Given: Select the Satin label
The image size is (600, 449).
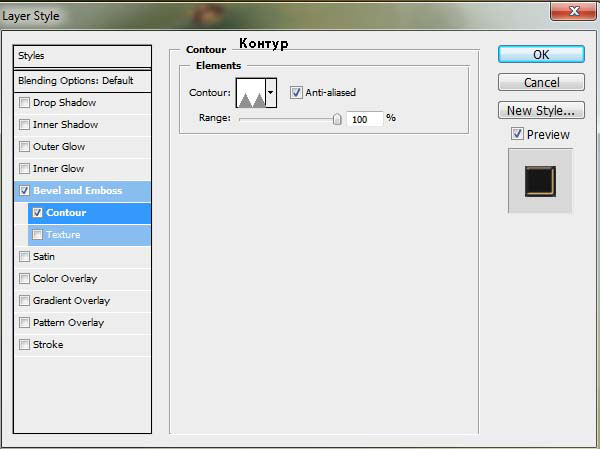Looking at the screenshot, I should point(44,256).
